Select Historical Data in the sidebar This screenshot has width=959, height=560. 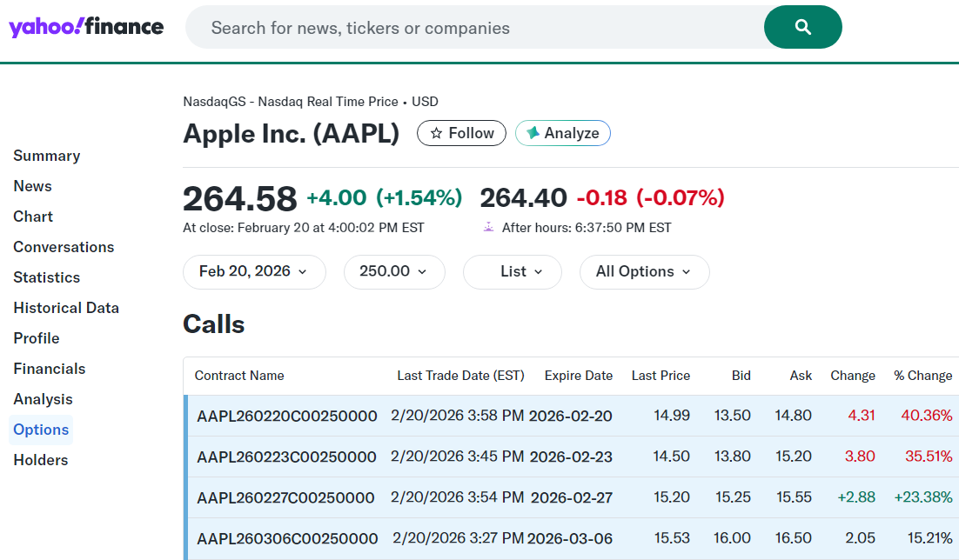click(x=66, y=307)
